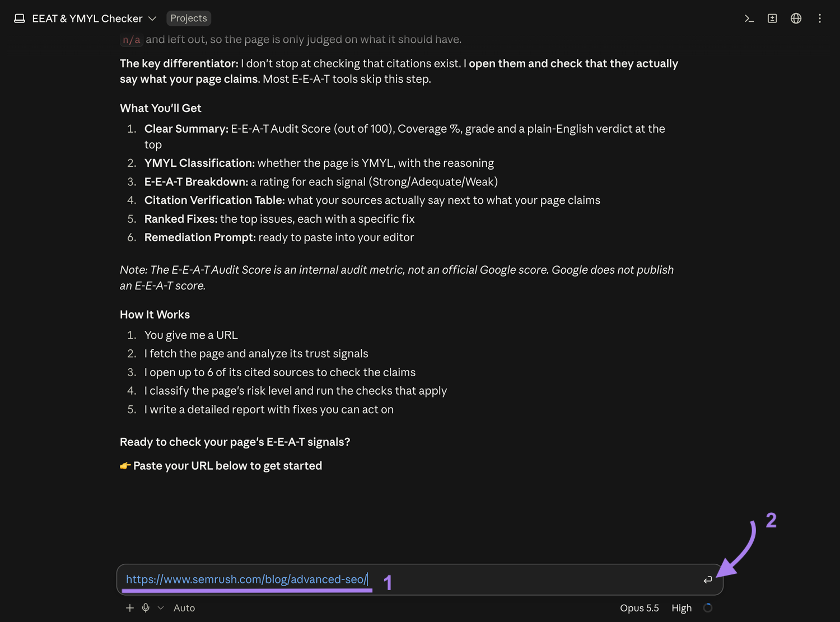This screenshot has height=622, width=840.
Task: Add an attachment with the plus icon
Action: click(x=130, y=608)
